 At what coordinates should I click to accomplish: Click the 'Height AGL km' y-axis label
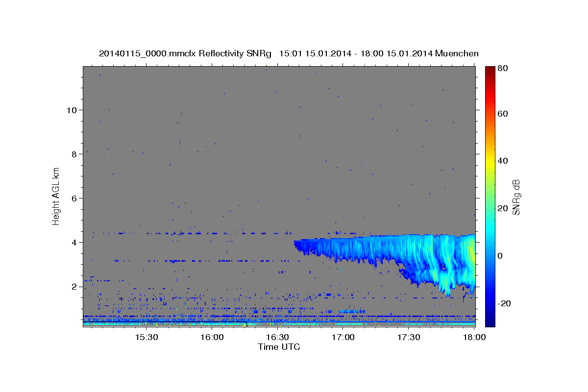click(56, 196)
